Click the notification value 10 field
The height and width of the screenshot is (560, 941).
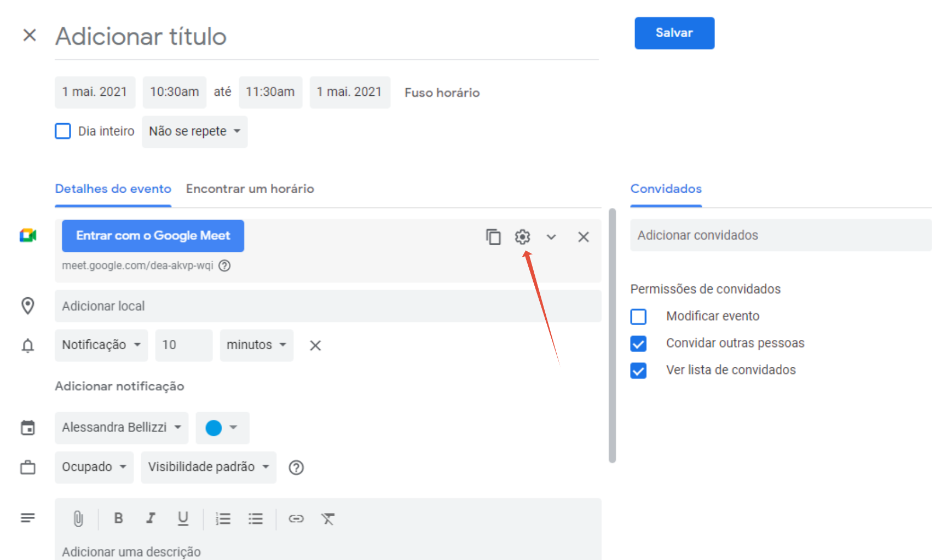(184, 345)
